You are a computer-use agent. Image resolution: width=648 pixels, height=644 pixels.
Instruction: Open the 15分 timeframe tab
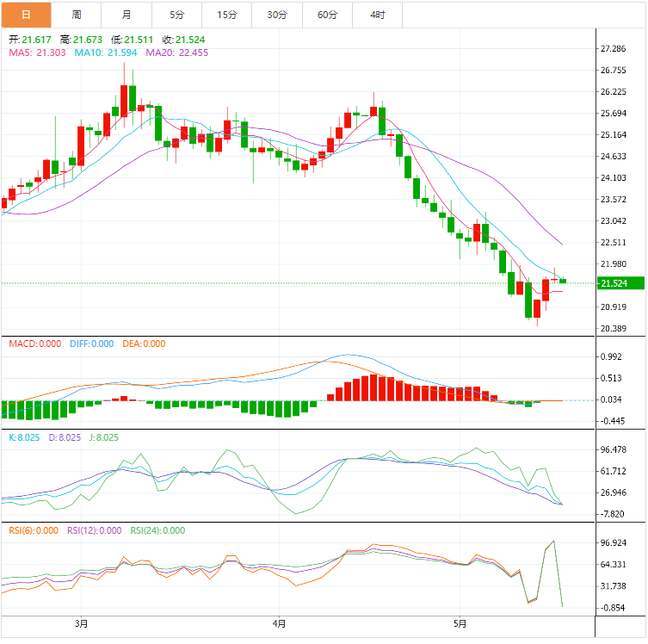pos(227,15)
